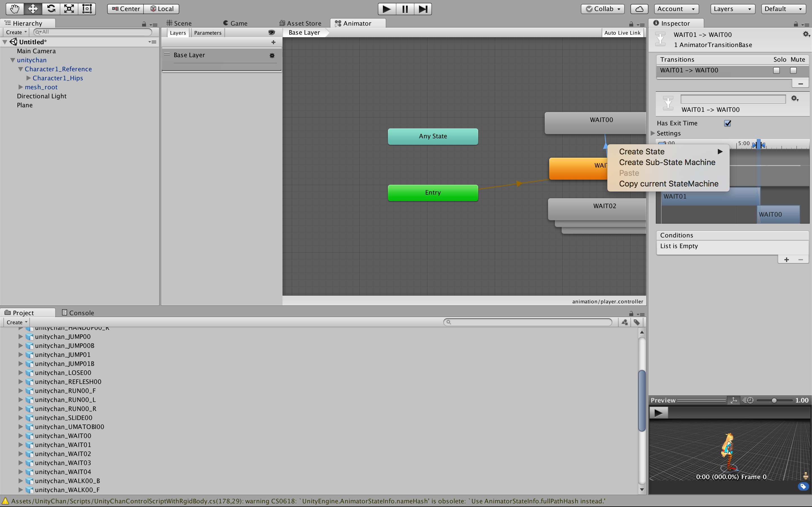This screenshot has height=507, width=812.
Task: Select the Move tool in the toolbar
Action: pos(32,9)
